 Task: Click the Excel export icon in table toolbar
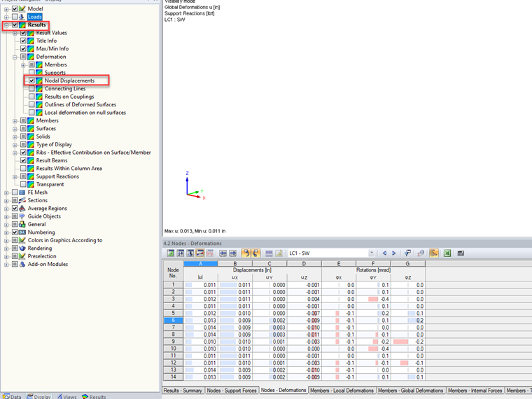tap(447, 253)
